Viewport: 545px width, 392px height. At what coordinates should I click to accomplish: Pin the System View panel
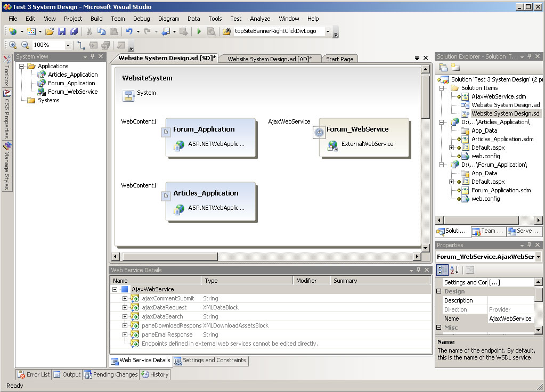coord(93,56)
